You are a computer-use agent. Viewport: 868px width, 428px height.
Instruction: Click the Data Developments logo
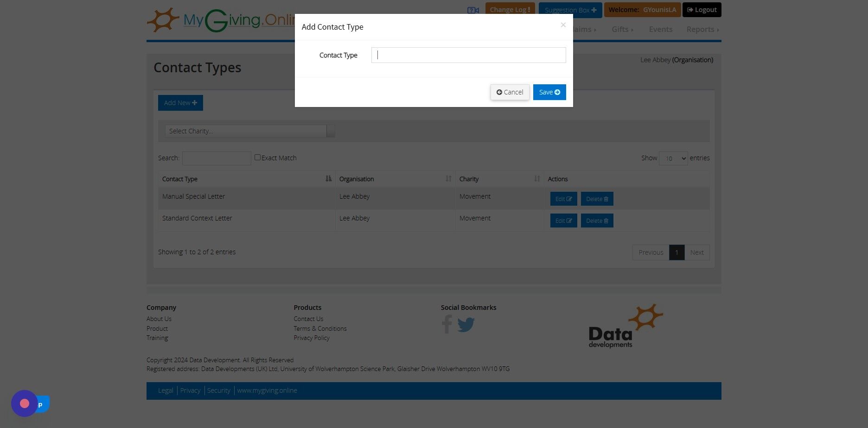click(x=625, y=326)
